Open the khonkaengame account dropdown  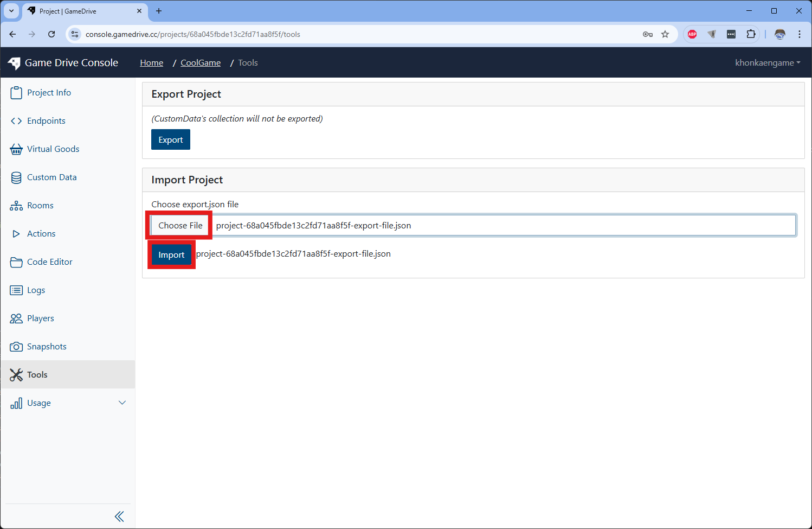(767, 62)
